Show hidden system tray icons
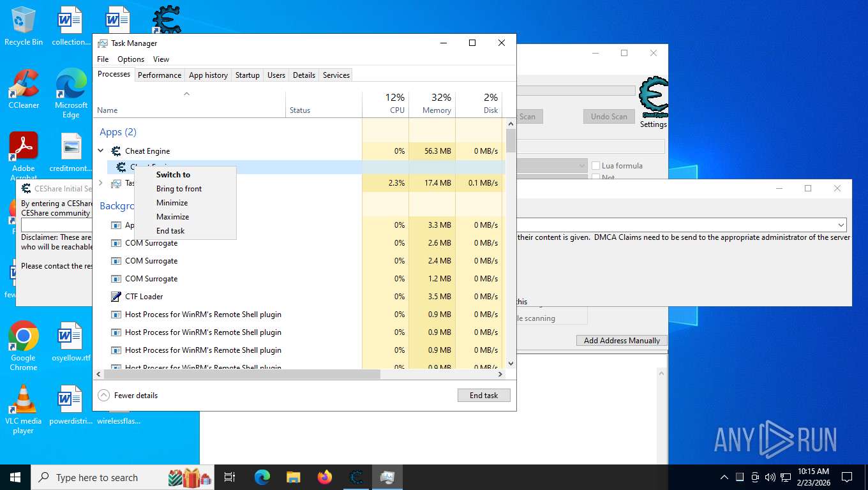The width and height of the screenshot is (868, 490). tap(724, 477)
